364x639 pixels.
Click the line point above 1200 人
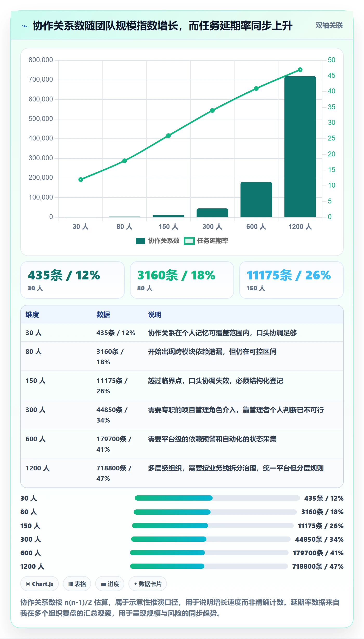[300, 70]
